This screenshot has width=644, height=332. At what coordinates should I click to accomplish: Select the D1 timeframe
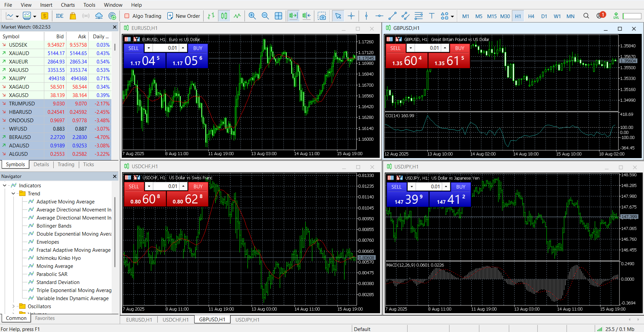(544, 16)
